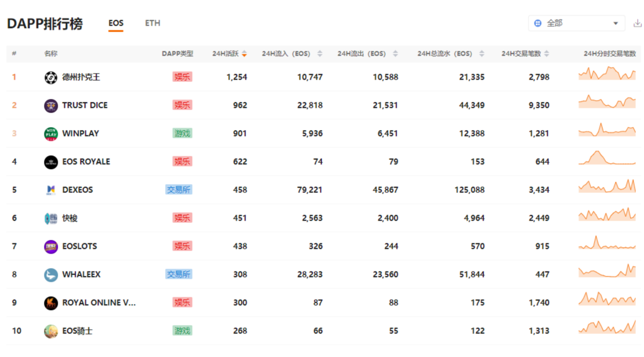644x357 pixels.
Task: Click the EOS ROYALE logo icon
Action: coord(51,162)
